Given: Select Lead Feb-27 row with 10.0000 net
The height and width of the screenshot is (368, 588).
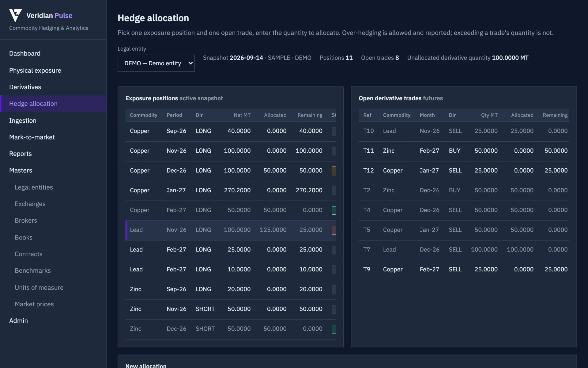Looking at the screenshot, I should tap(230, 270).
